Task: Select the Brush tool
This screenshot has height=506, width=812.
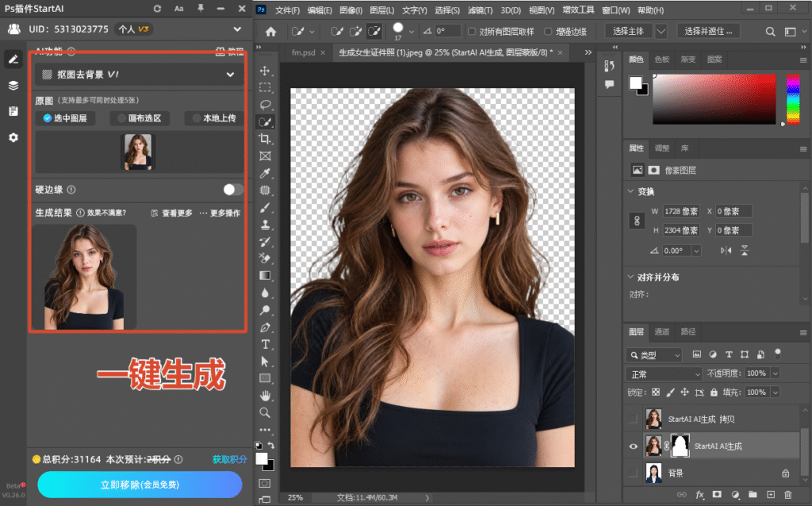Action: coord(265,208)
